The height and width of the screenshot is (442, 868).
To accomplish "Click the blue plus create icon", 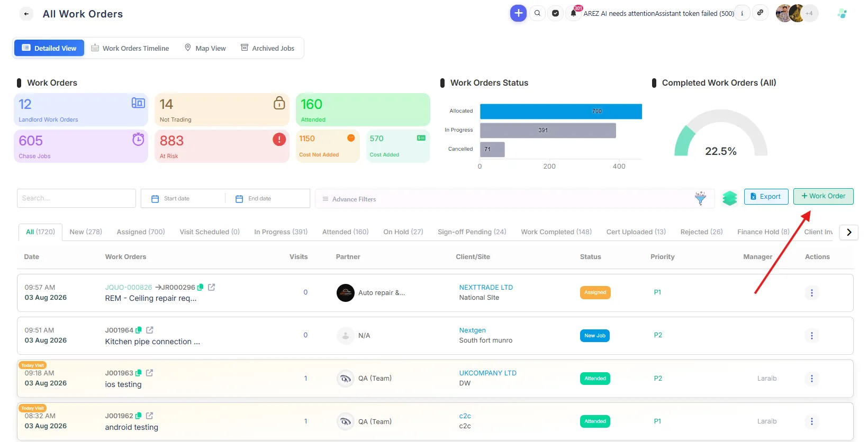I will pos(518,13).
